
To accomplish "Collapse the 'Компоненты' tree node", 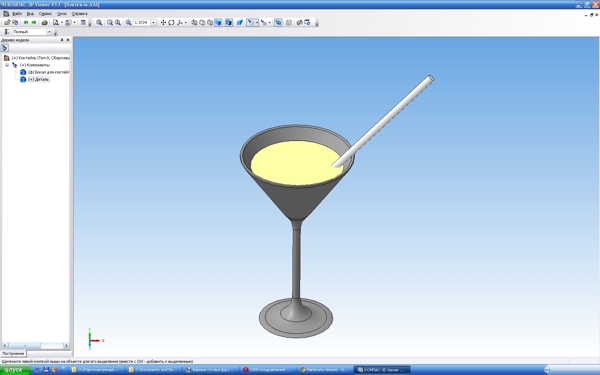I will tap(7, 65).
